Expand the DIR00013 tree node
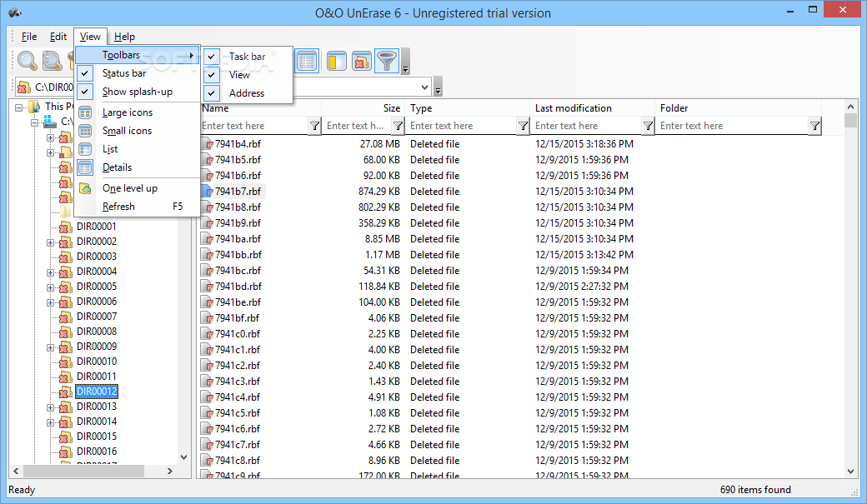 tap(50, 407)
